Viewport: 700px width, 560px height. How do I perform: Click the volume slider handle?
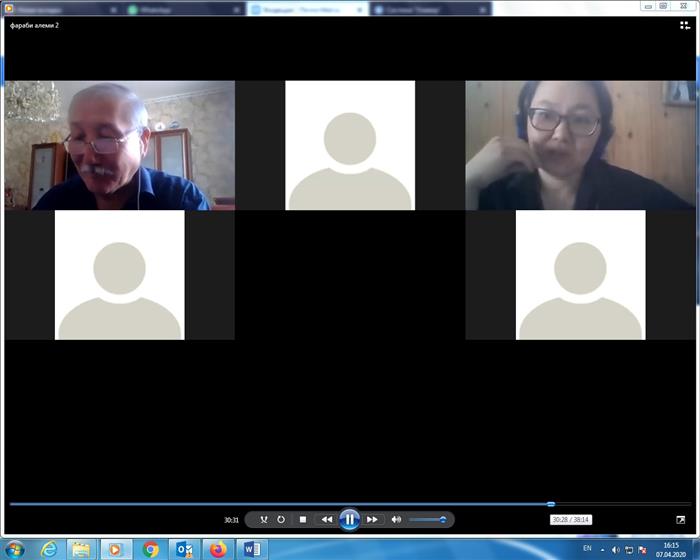coord(442,520)
